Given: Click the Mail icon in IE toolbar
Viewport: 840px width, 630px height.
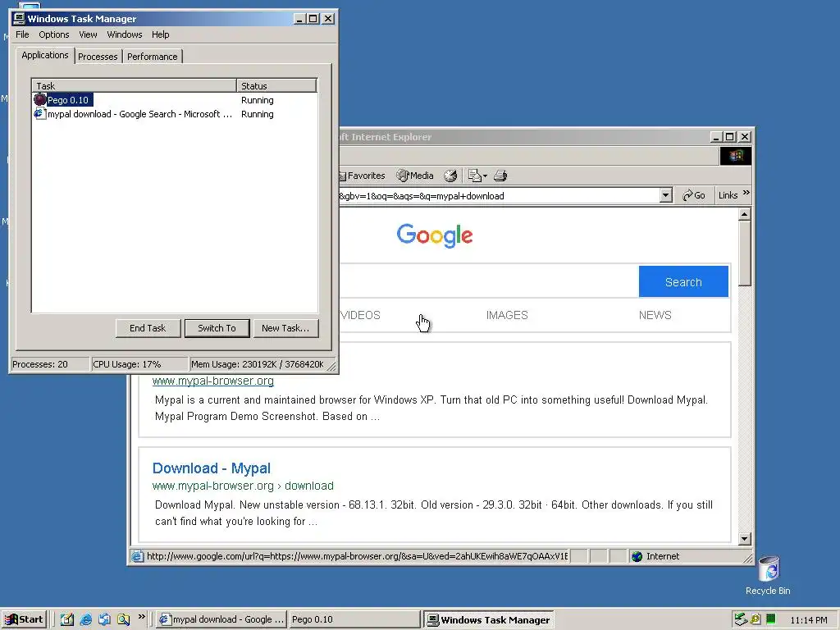Looking at the screenshot, I should (x=477, y=176).
